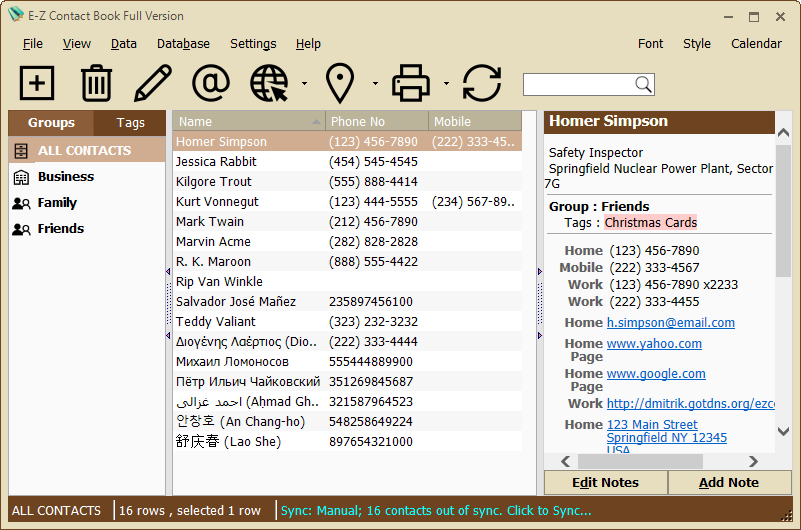The image size is (801, 530).
Task: Click the Add new contact icon
Action: pyautogui.click(x=37, y=83)
